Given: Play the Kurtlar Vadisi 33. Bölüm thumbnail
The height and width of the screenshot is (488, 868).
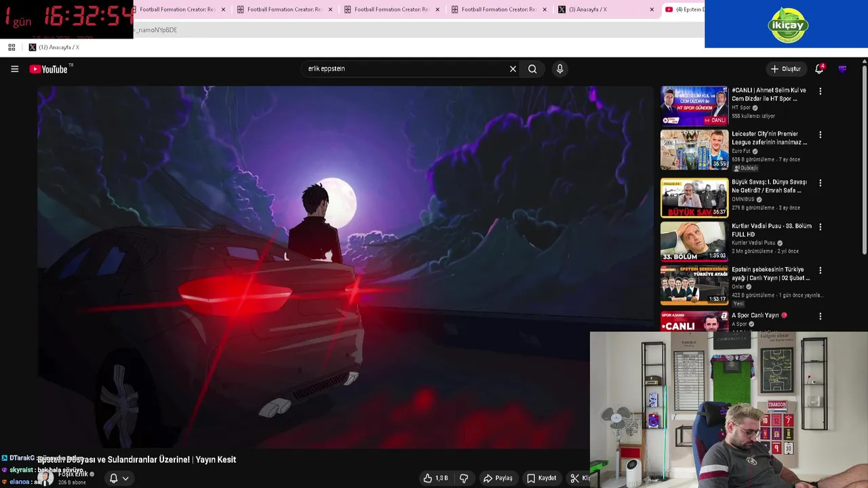Looking at the screenshot, I should coord(694,241).
